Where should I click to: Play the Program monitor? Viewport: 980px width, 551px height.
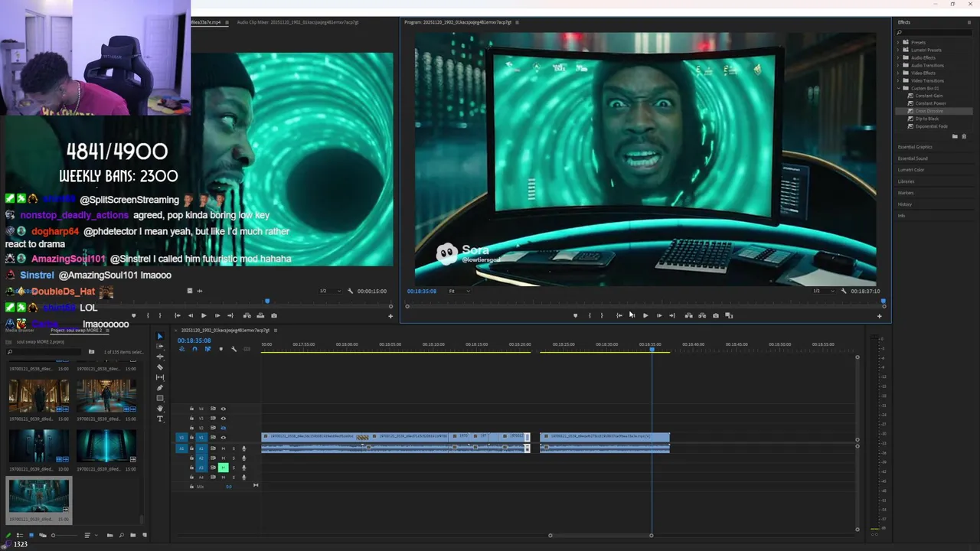point(645,315)
